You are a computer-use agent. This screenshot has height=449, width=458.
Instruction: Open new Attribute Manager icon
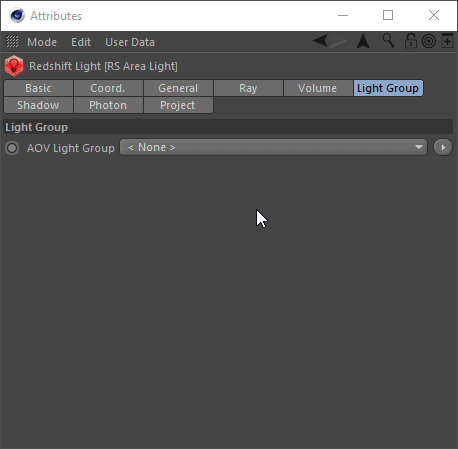coord(447,41)
